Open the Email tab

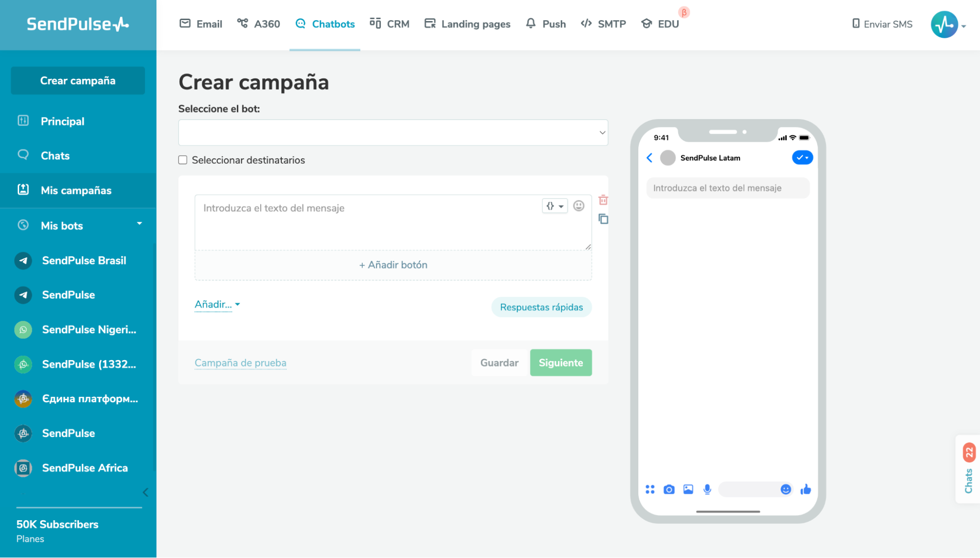[201, 24]
